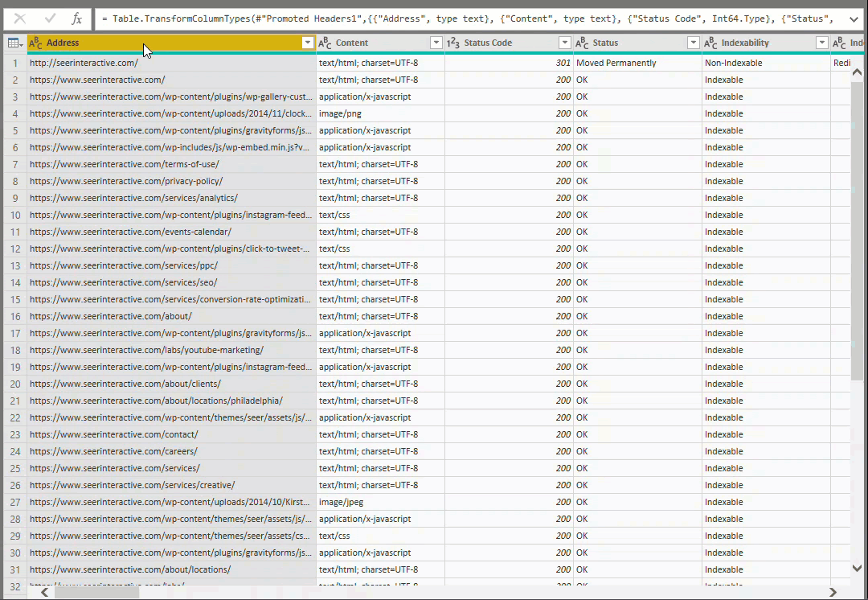The height and width of the screenshot is (600, 868).
Task: Open the filter dropdown on Status column
Action: [693, 42]
